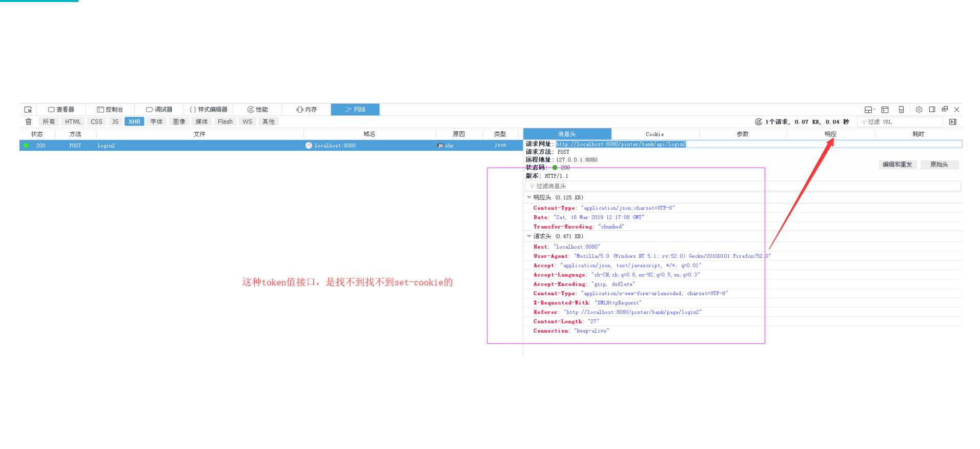Image resolution: width=980 pixels, height=449 pixels.
Task: Toggle the Flash request filter
Action: click(x=225, y=122)
